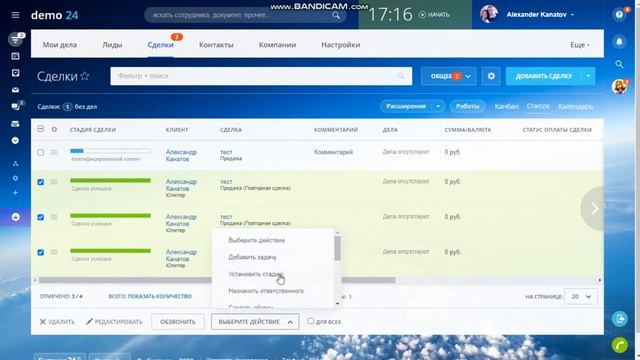
Task: Open the hamburger main menu
Action: pos(16,15)
